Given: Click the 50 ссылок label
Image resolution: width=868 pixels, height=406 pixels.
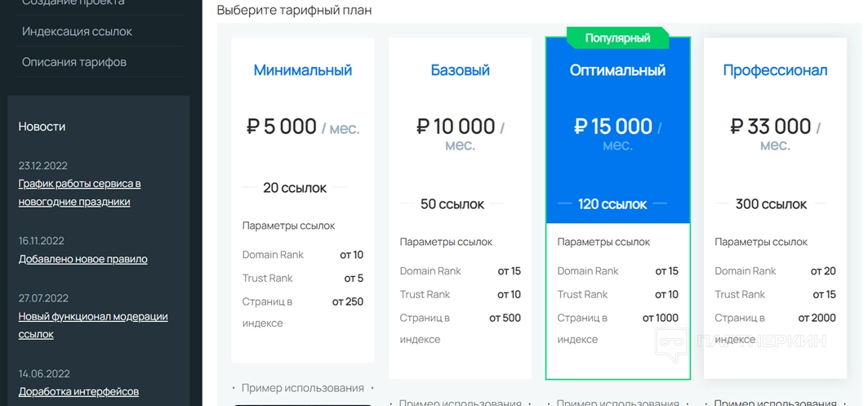Looking at the screenshot, I should coord(452,204).
